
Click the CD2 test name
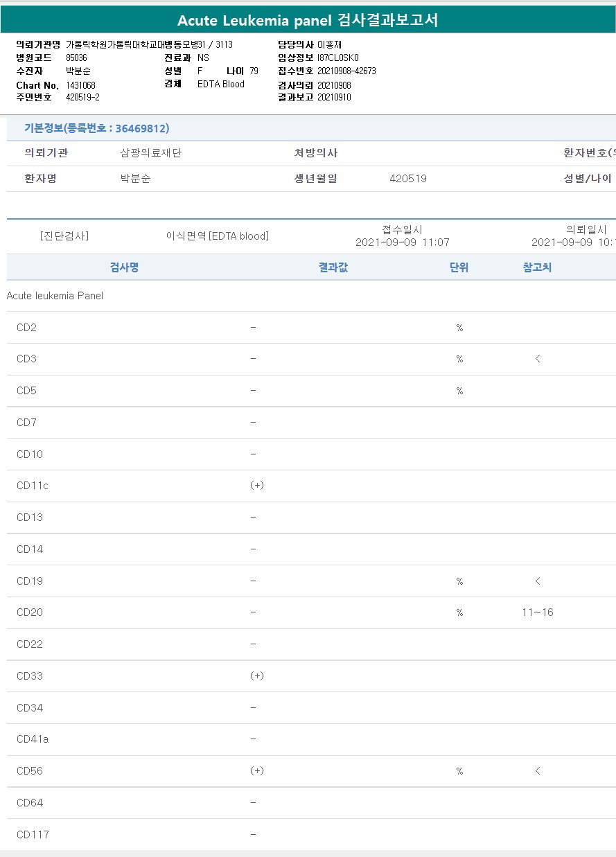point(26,328)
